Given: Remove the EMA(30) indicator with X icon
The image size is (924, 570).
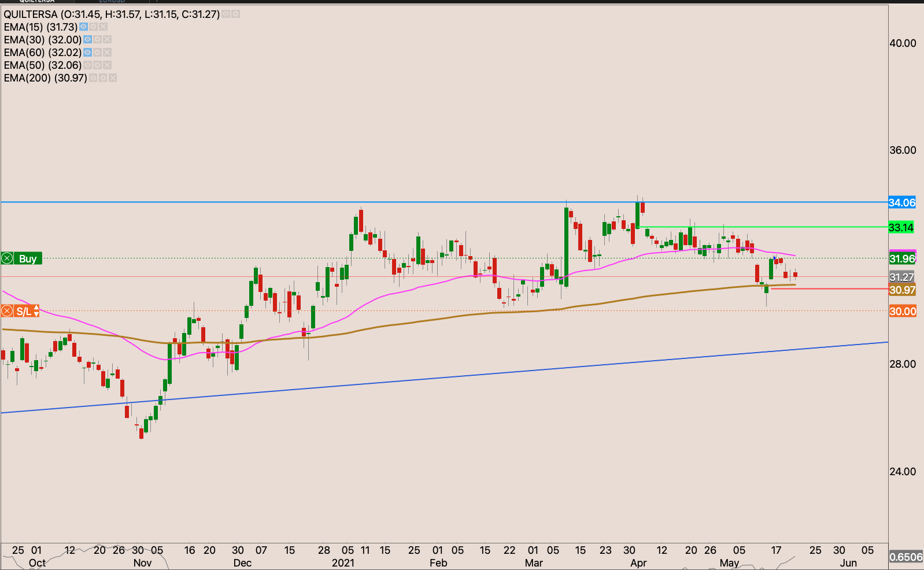Looking at the screenshot, I should [x=107, y=40].
